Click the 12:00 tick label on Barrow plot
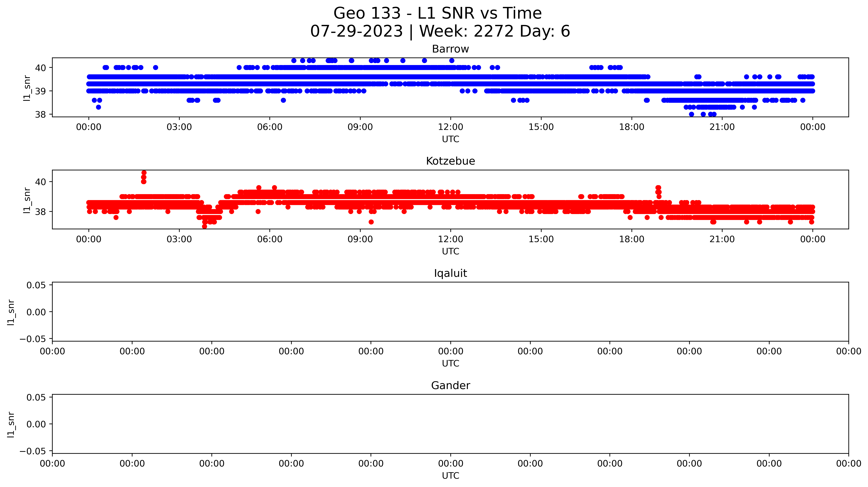 point(451,127)
